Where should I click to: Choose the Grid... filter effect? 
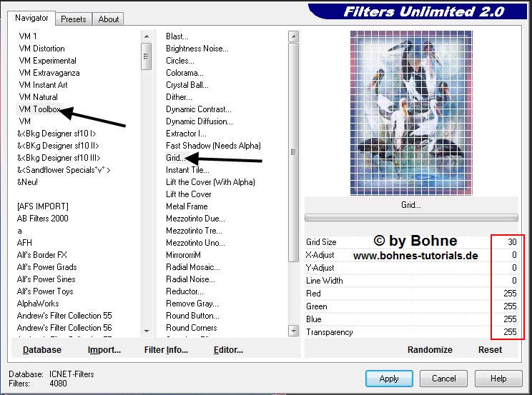coord(175,158)
